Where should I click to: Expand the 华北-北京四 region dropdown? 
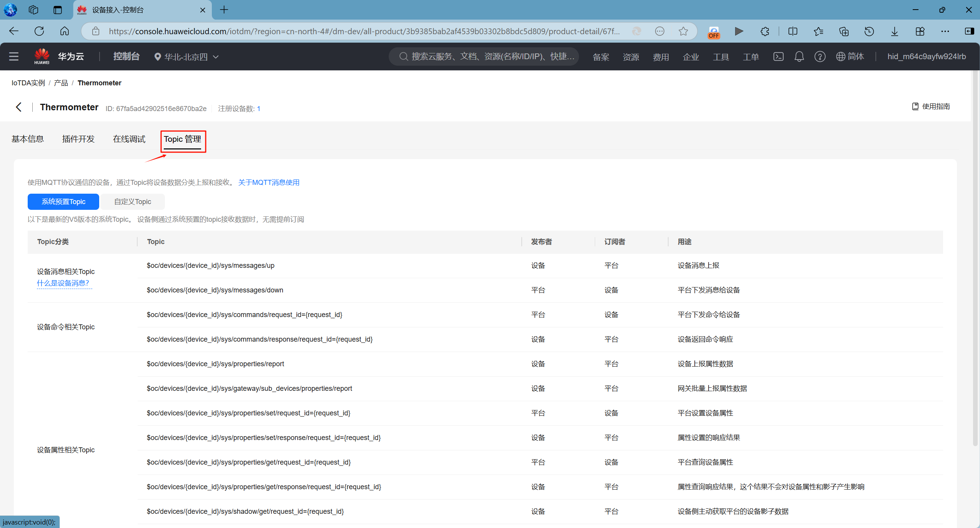coord(186,57)
